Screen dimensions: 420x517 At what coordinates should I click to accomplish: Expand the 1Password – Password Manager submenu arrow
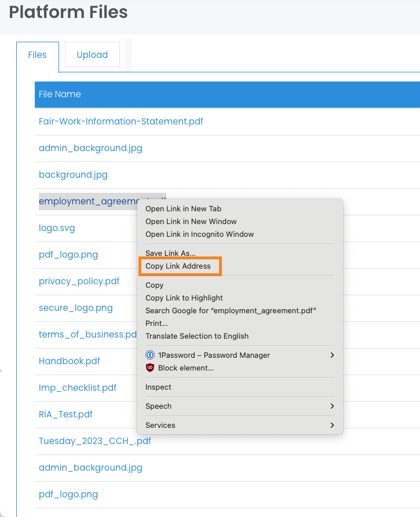click(332, 355)
